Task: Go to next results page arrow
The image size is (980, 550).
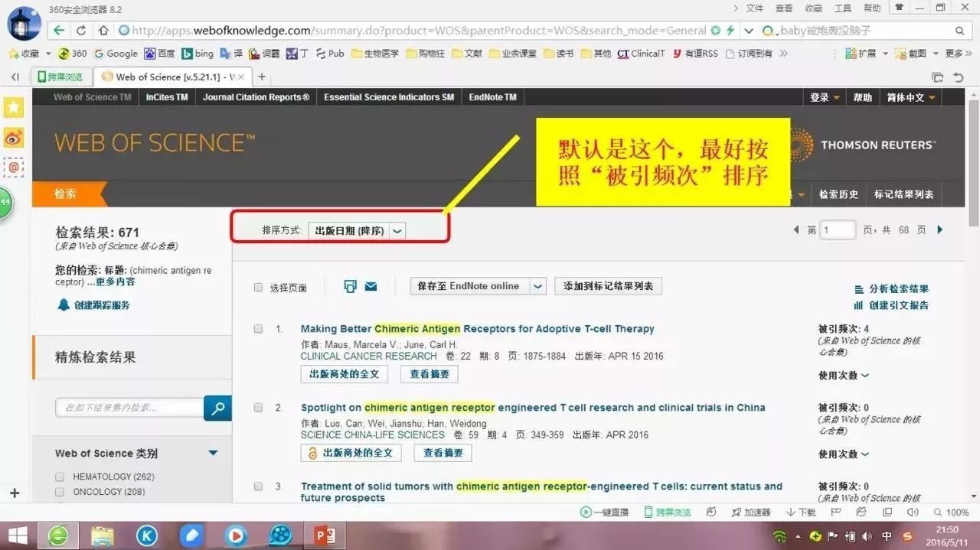Action: pos(940,229)
